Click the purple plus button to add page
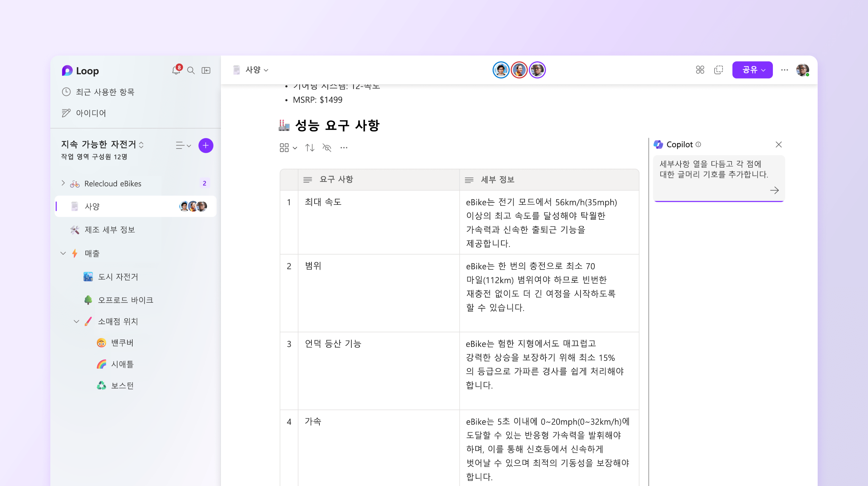This screenshot has width=868, height=486. (x=206, y=145)
